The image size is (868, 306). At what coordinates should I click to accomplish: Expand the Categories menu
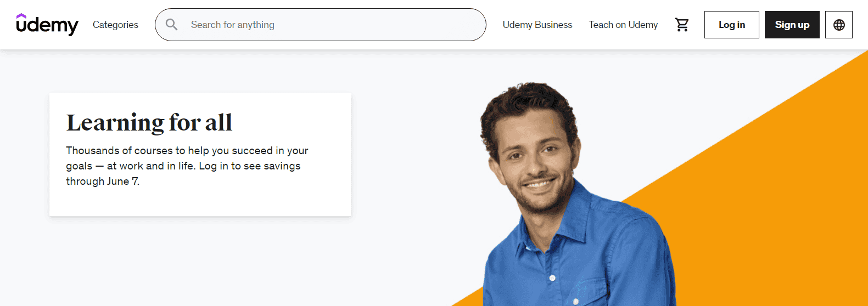point(115,25)
